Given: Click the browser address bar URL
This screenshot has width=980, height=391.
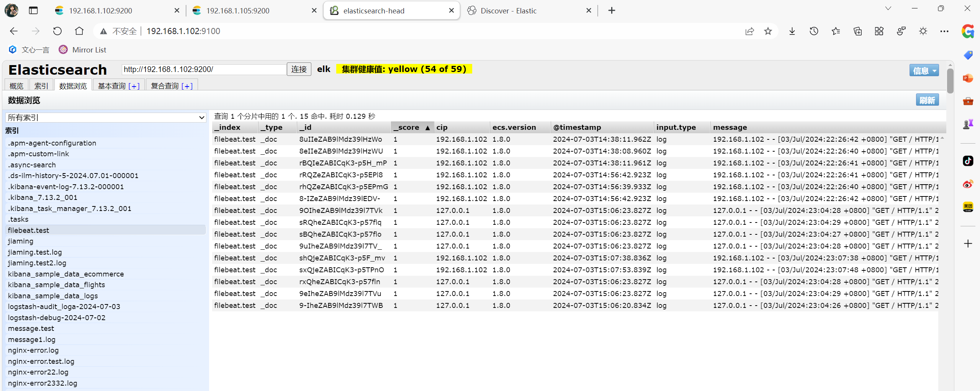Looking at the screenshot, I should tap(183, 31).
